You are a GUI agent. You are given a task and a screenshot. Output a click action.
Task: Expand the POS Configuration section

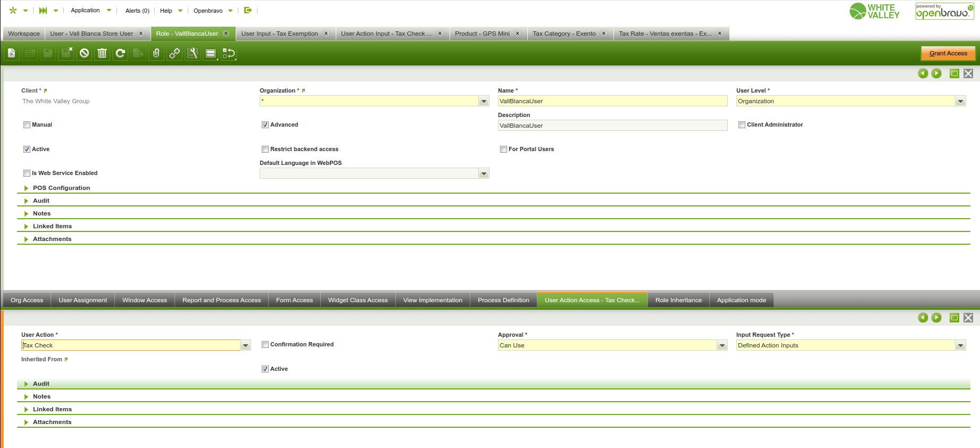(61, 188)
